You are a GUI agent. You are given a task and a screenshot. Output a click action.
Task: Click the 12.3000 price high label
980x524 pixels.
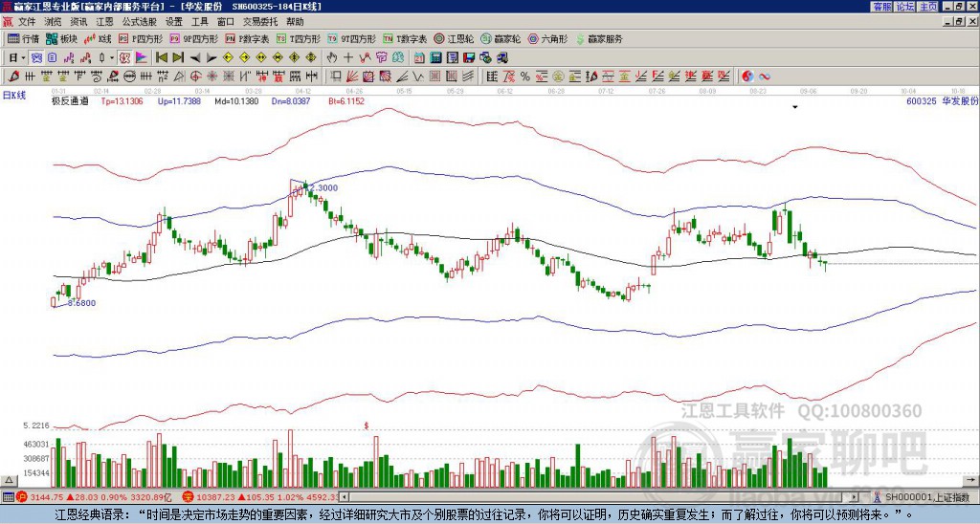pos(323,188)
